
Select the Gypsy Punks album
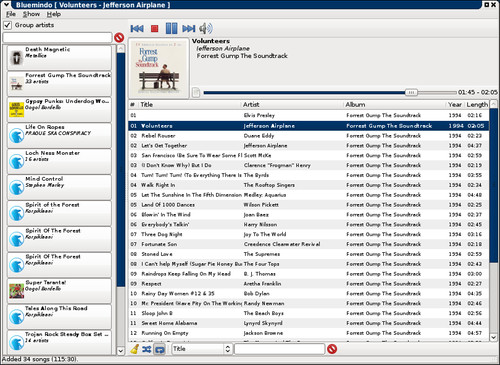tap(59, 109)
